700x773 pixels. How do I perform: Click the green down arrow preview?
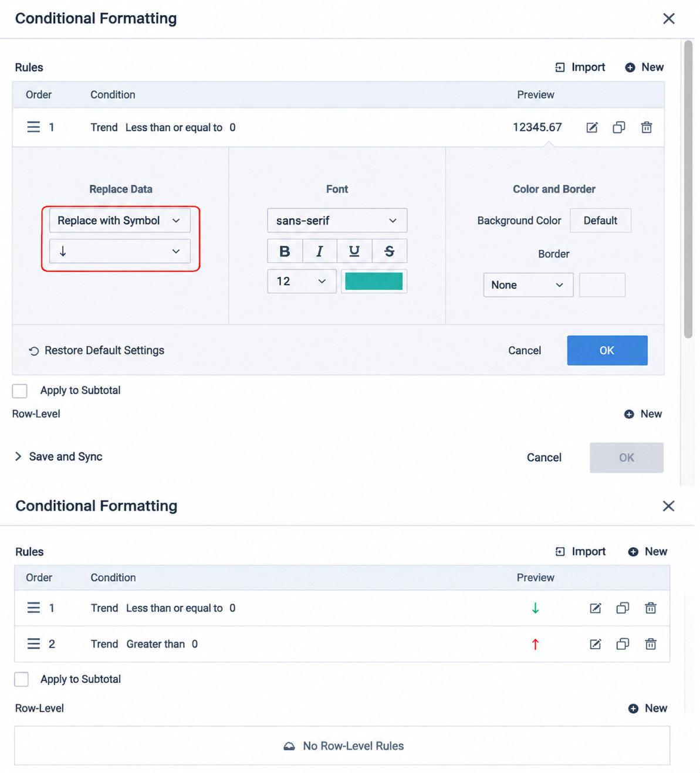coord(535,608)
